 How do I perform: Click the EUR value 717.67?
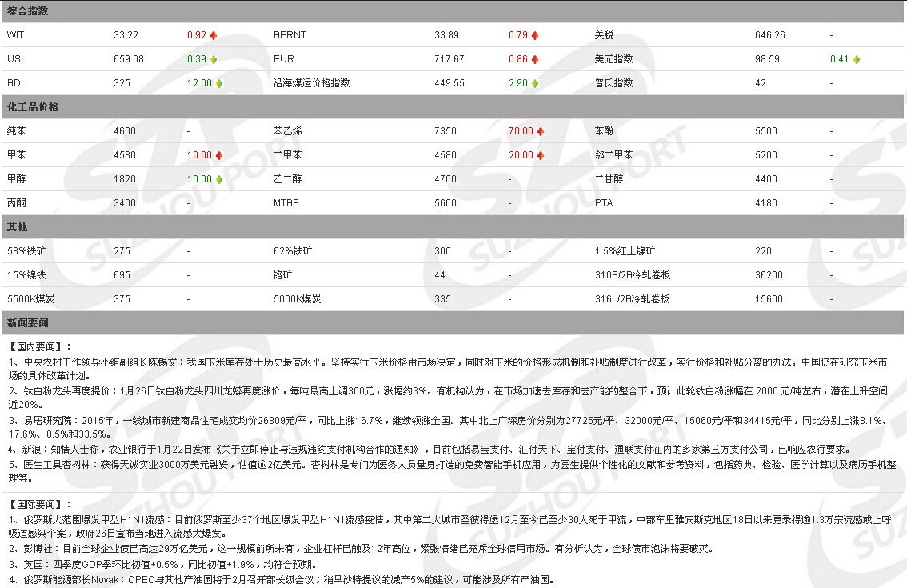pyautogui.click(x=450, y=59)
